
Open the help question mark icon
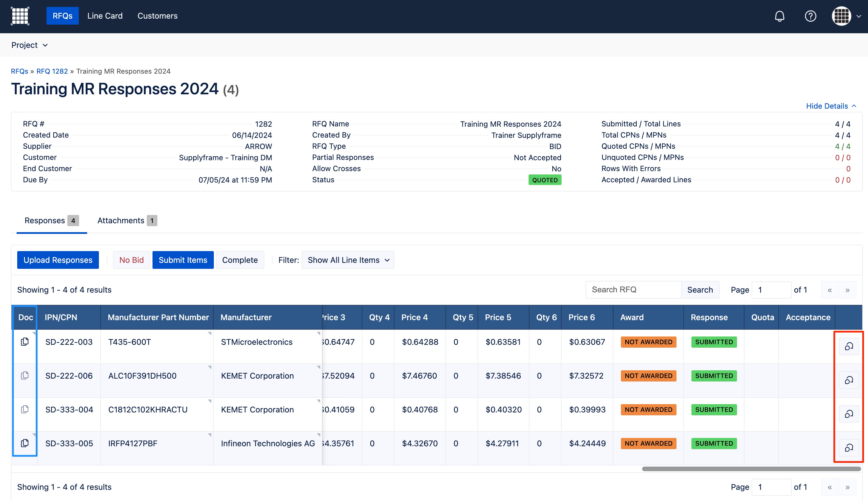pos(810,16)
